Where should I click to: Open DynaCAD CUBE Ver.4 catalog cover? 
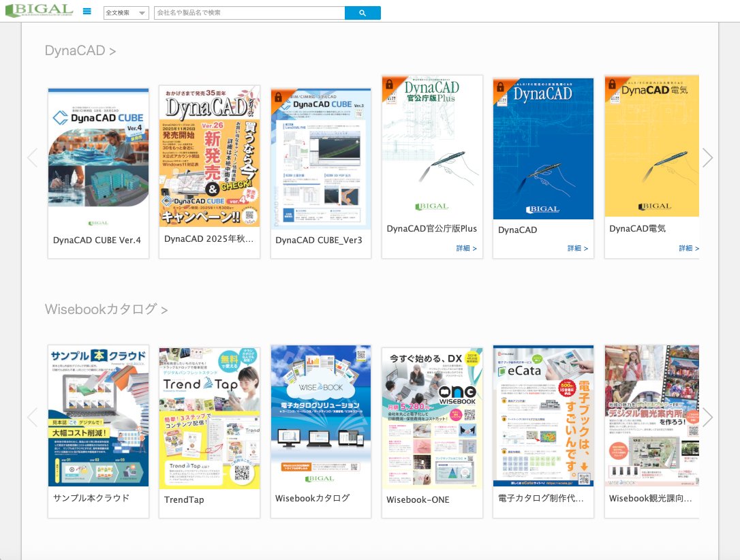coord(98,159)
